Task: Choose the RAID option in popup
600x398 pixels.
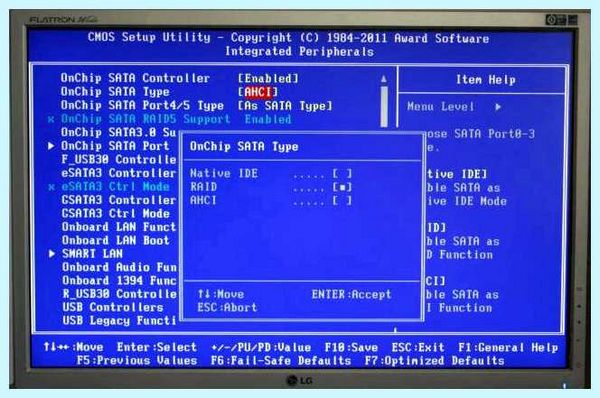Action: tap(271, 188)
